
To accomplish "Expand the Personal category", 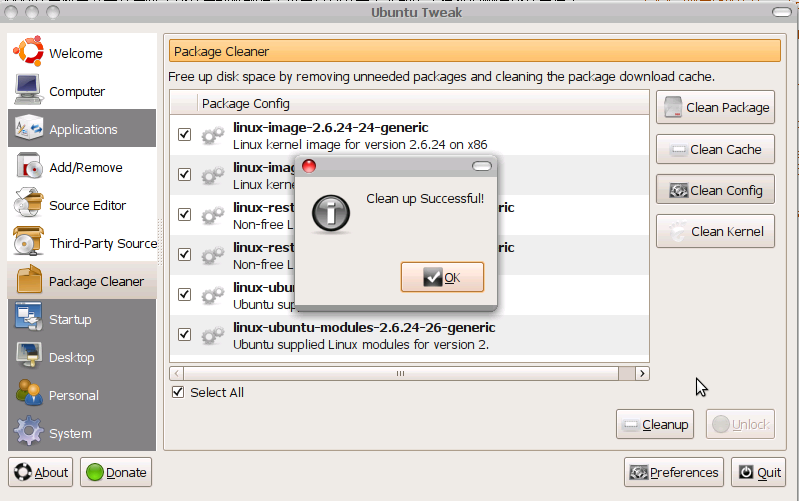I will pos(82,395).
